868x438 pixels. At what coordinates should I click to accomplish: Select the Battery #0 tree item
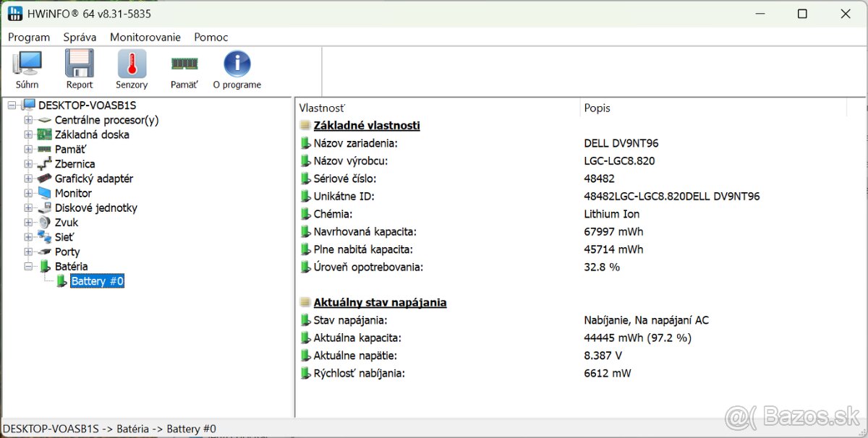click(97, 281)
